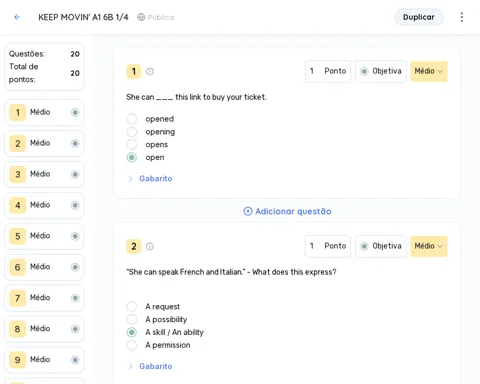Jump to question 1 in the sidebar

44,112
